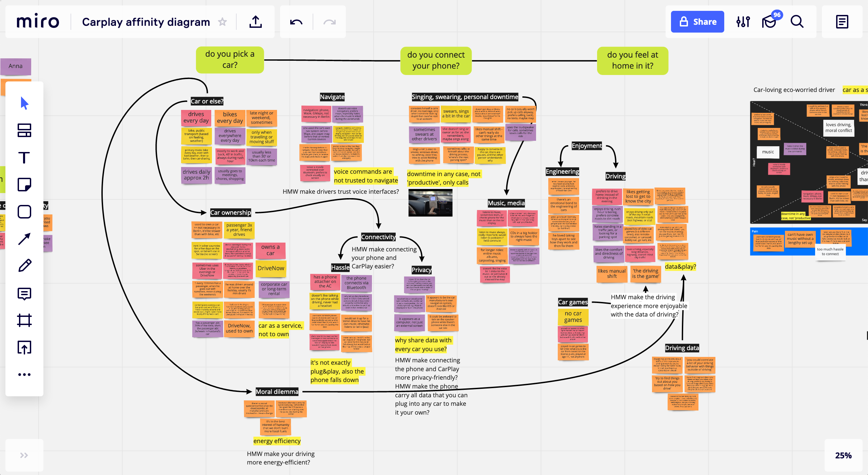Select 'too much hassle to connect' note
This screenshot has width=868, height=475.
pos(830,251)
